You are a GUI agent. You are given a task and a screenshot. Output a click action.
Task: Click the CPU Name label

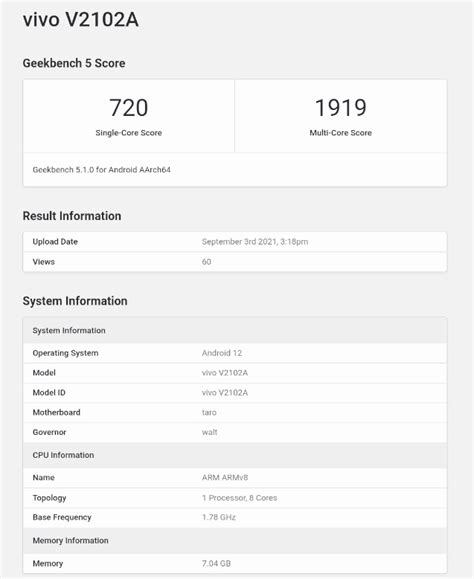(x=44, y=478)
